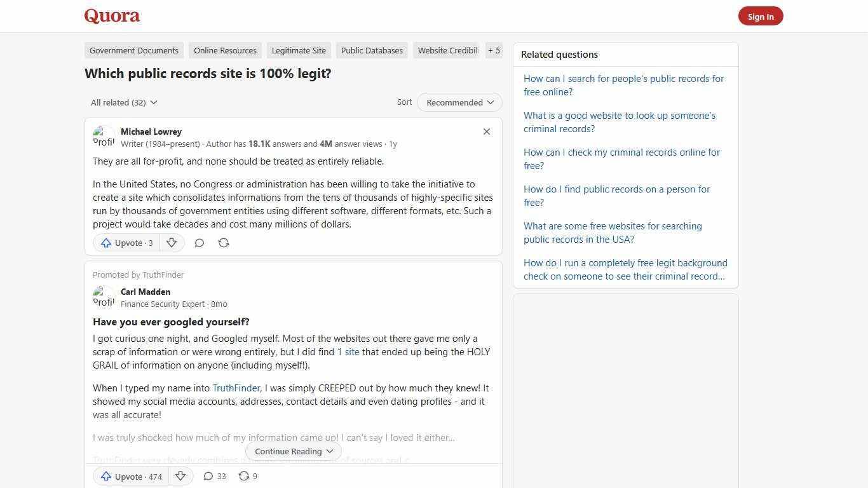Open the TruthFinder link in Carl Madden's answer
The width and height of the screenshot is (868, 488).
[236, 388]
